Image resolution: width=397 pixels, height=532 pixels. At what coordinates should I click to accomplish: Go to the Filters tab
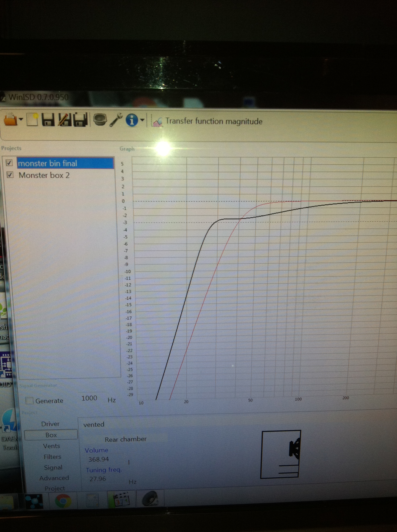(x=52, y=456)
